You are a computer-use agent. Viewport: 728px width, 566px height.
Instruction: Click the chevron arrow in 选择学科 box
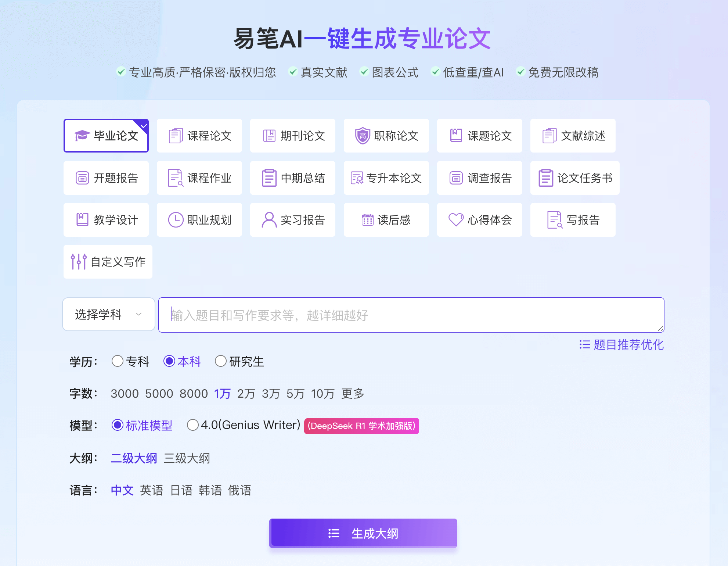tap(138, 315)
